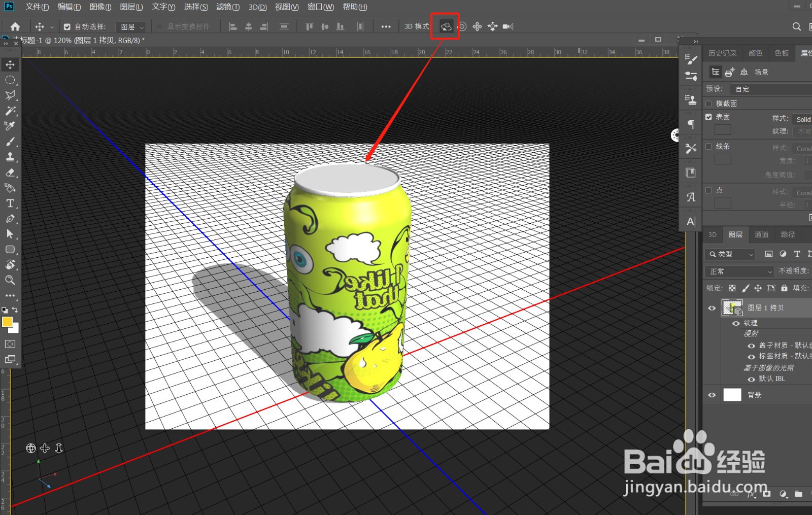The image size is (812, 515).
Task: Click the 3D slide camera icon
Action: pos(492,26)
